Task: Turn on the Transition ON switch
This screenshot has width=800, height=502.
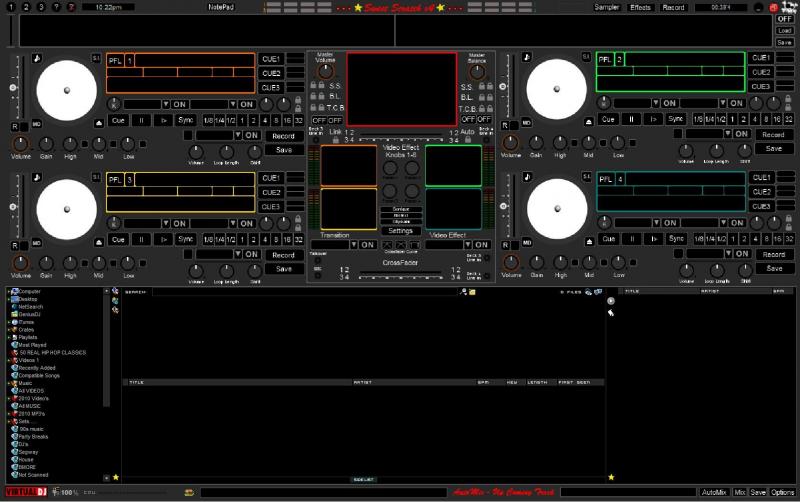Action: point(367,245)
